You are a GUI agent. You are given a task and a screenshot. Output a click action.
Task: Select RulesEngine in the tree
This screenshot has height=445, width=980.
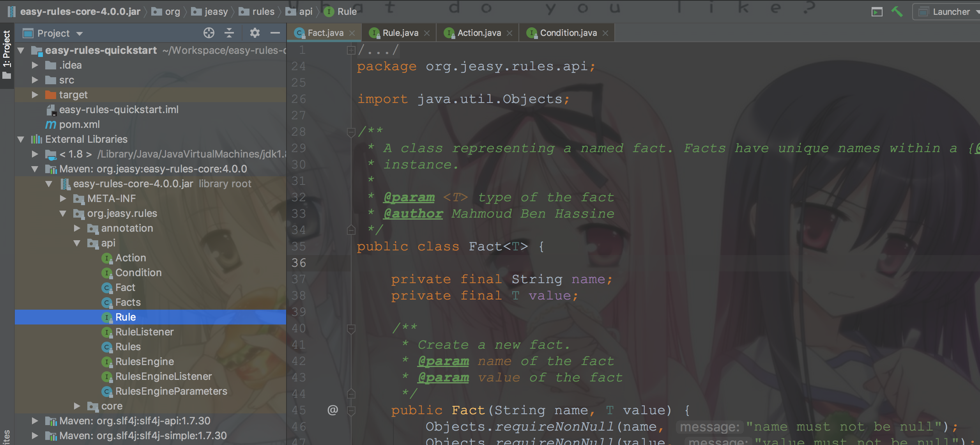pyautogui.click(x=150, y=362)
